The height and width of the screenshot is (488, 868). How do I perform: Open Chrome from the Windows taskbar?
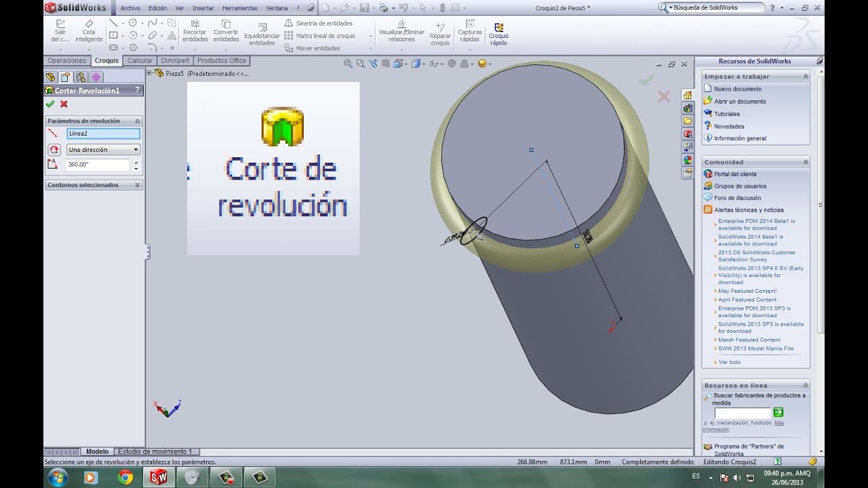[125, 477]
